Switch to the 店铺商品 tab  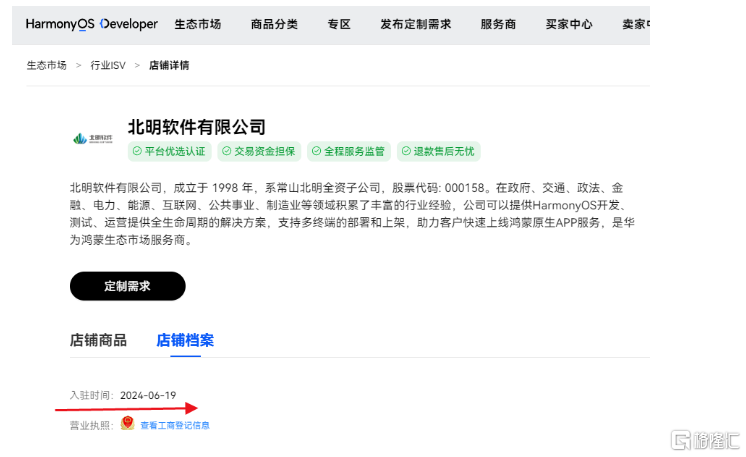point(98,340)
